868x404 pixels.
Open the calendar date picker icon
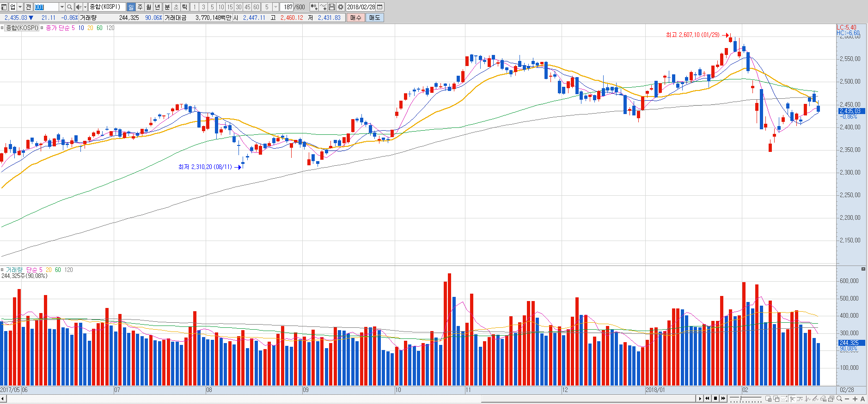pos(380,7)
